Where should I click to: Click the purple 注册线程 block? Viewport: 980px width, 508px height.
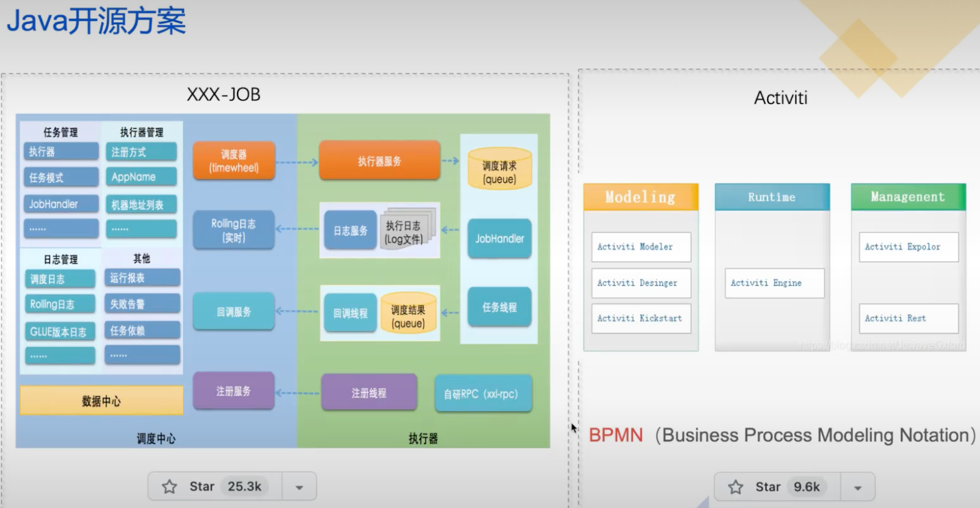(x=369, y=393)
